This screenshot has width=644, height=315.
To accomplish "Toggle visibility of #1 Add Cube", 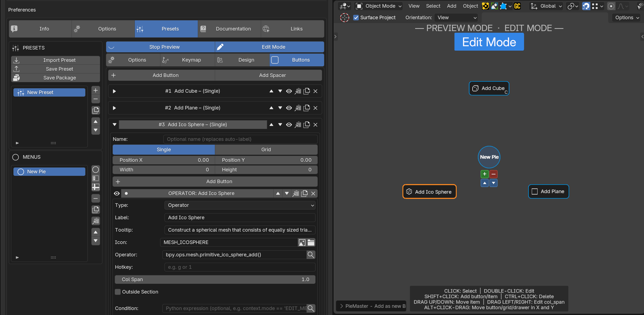I will point(289,91).
